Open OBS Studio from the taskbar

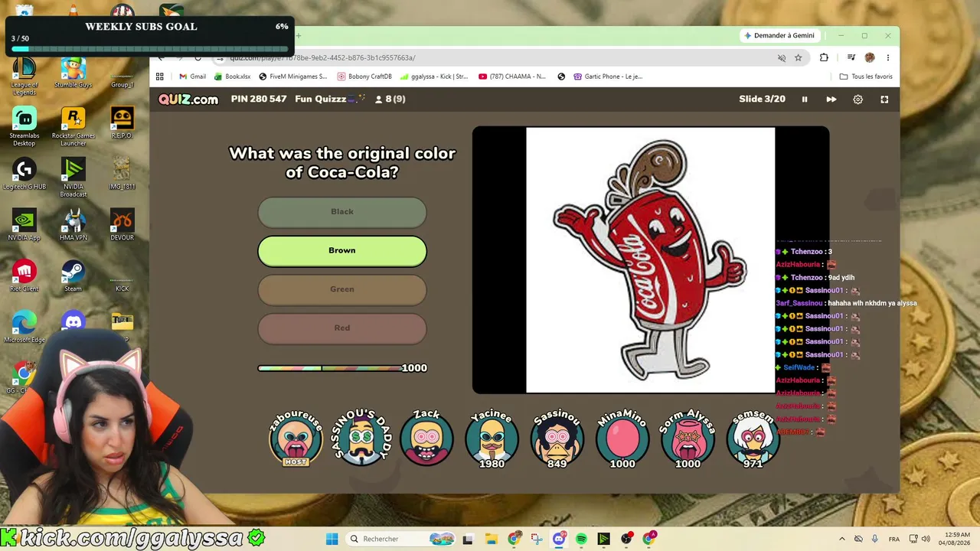[x=627, y=539]
